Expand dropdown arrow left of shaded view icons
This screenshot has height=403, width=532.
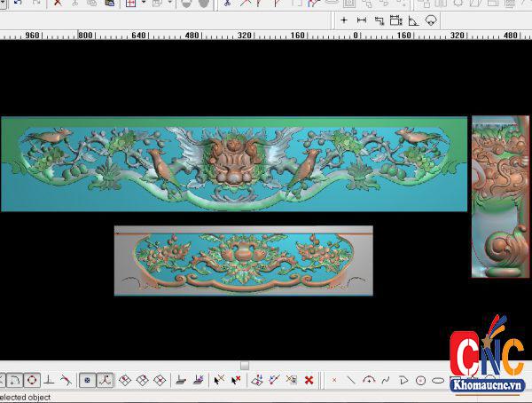click(x=170, y=4)
